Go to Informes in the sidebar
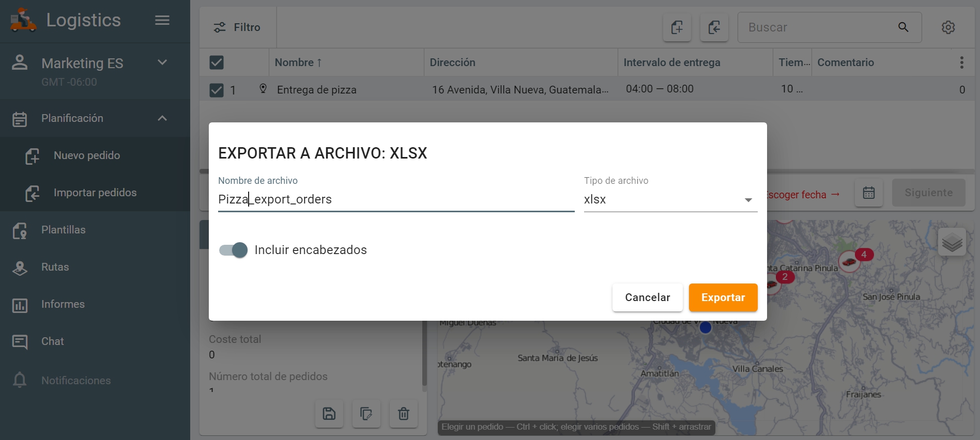980x440 pixels. tap(63, 304)
